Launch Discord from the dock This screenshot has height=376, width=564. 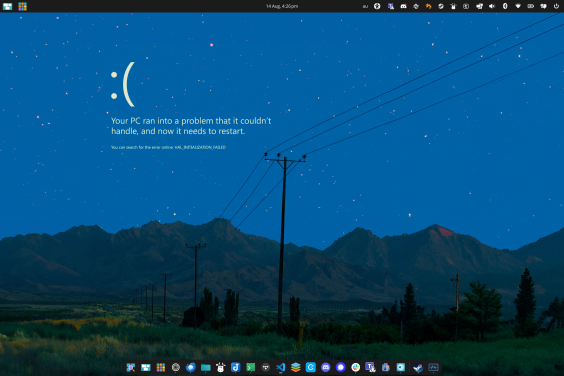coord(326,367)
